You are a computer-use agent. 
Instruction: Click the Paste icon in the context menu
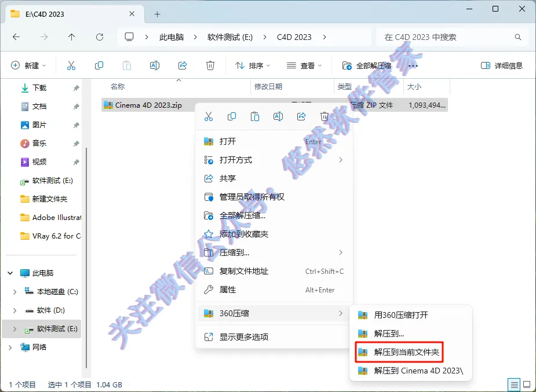[255, 117]
